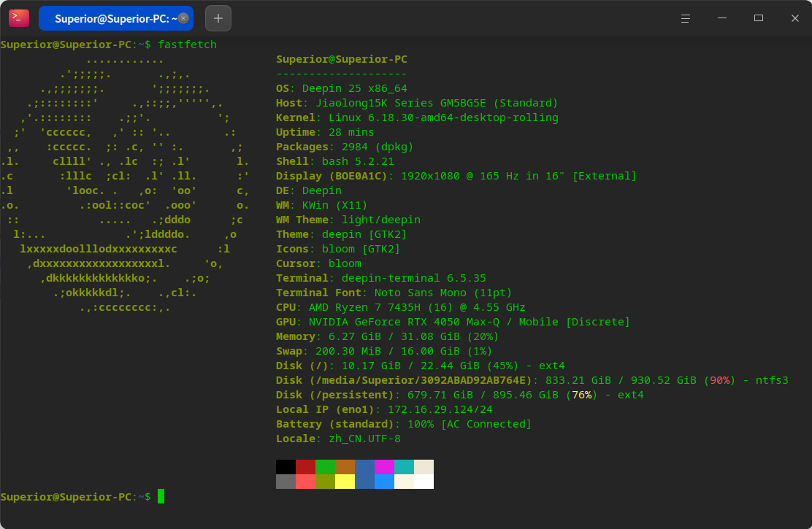Click the Kernel 'Linux 6.18.30' line
Viewport: 812px width, 529px height.
(x=417, y=117)
